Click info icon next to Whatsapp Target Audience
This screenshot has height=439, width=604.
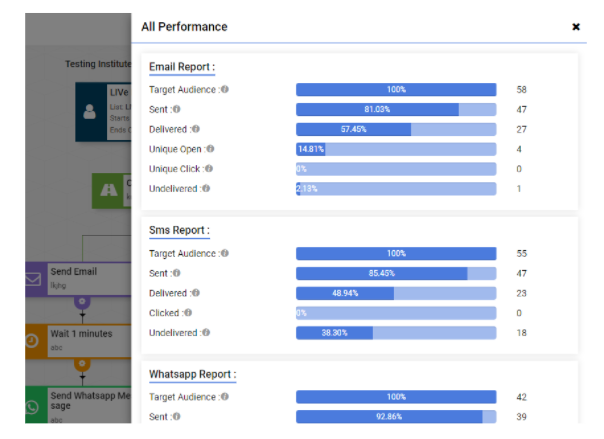coord(225,397)
